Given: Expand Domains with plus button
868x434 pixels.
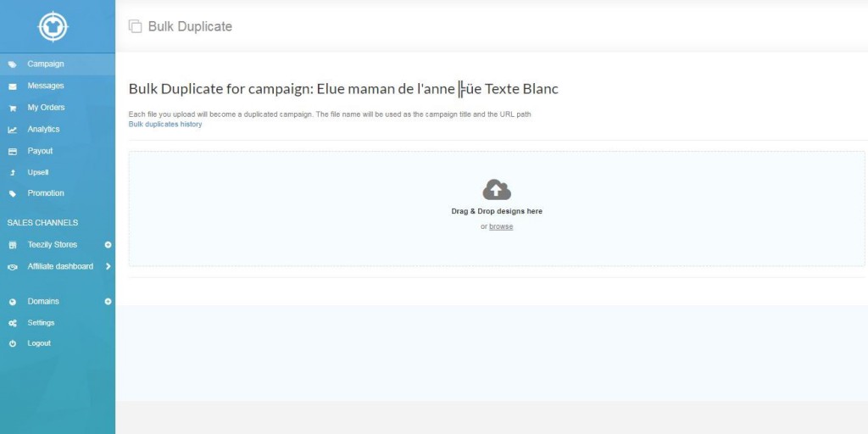Looking at the screenshot, I should point(108,302).
